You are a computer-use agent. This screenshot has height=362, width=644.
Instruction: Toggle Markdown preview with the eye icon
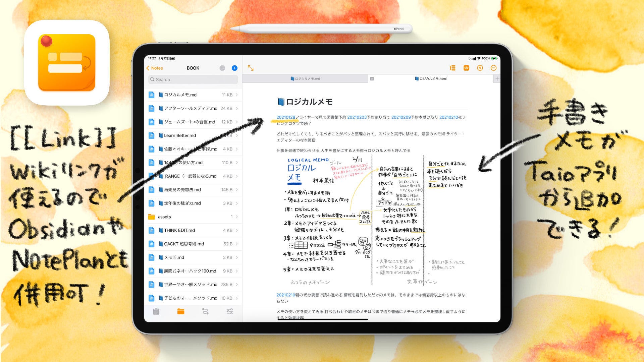click(x=466, y=68)
